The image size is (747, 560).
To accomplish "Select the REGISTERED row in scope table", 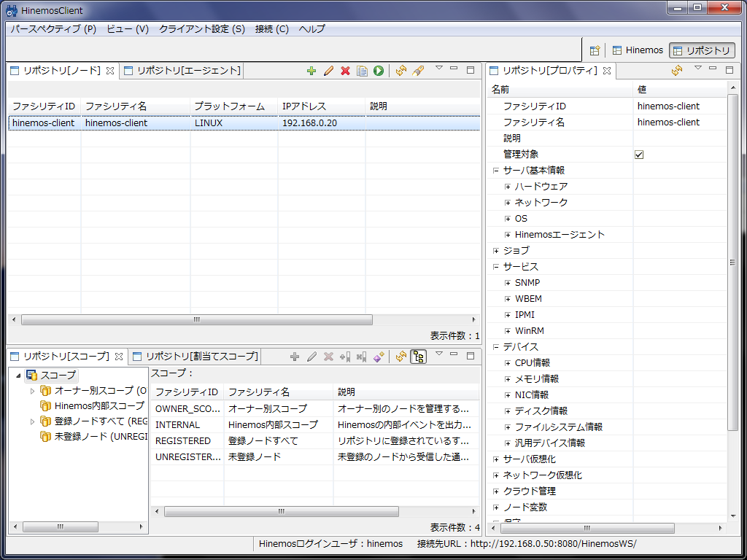I will click(315, 441).
